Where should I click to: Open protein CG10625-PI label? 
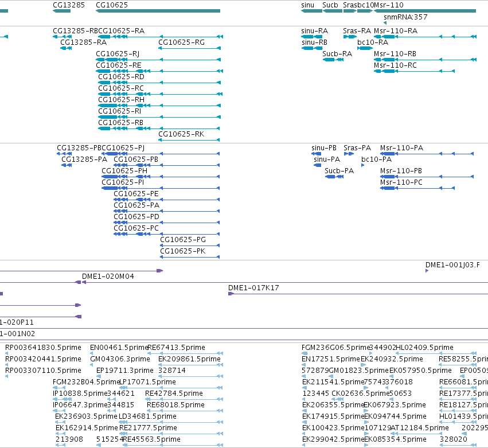123,182
